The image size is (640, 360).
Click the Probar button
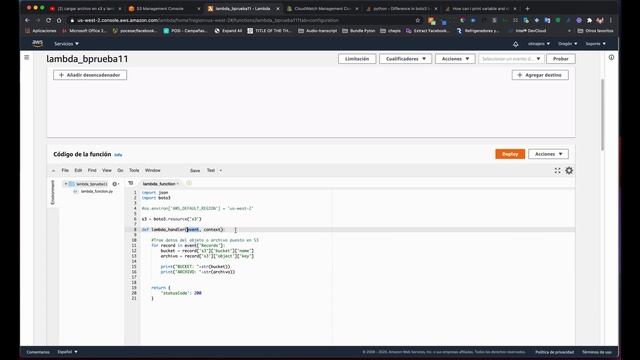tap(561, 59)
